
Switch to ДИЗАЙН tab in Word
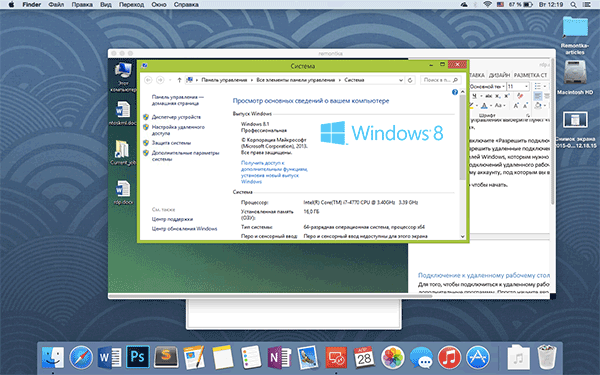coord(499,75)
